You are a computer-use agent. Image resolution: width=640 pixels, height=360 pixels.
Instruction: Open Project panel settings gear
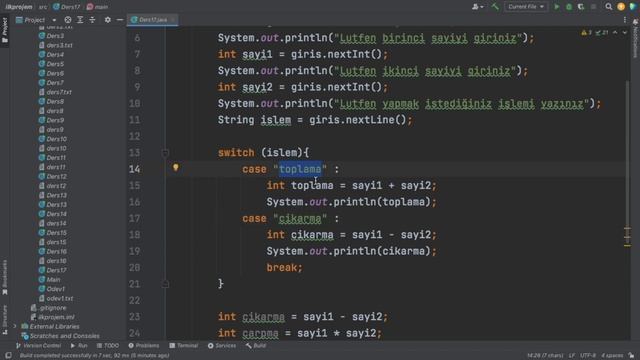tap(107, 20)
